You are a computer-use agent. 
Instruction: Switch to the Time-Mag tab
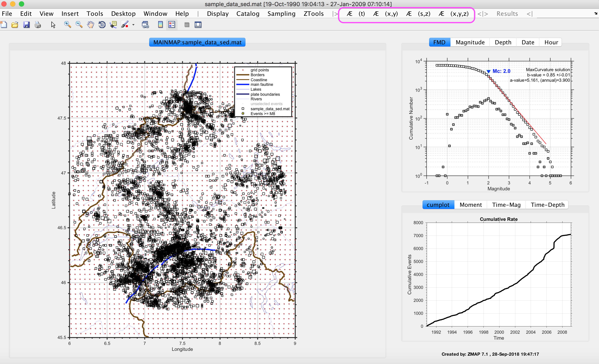[x=506, y=205]
